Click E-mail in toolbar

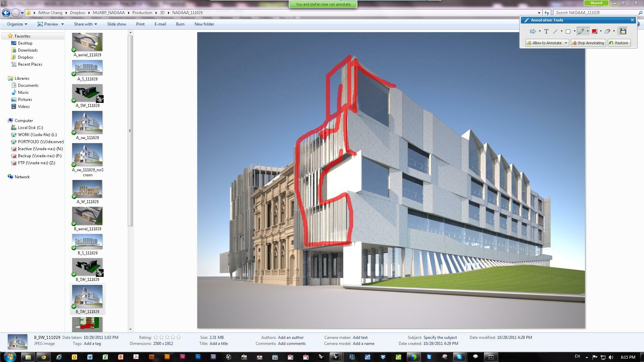coord(160,24)
